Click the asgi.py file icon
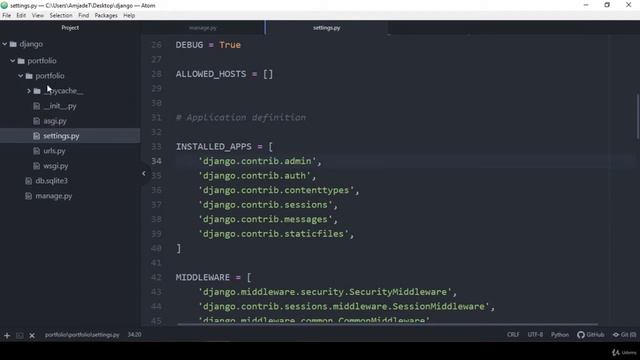The image size is (640, 360). [x=36, y=121]
